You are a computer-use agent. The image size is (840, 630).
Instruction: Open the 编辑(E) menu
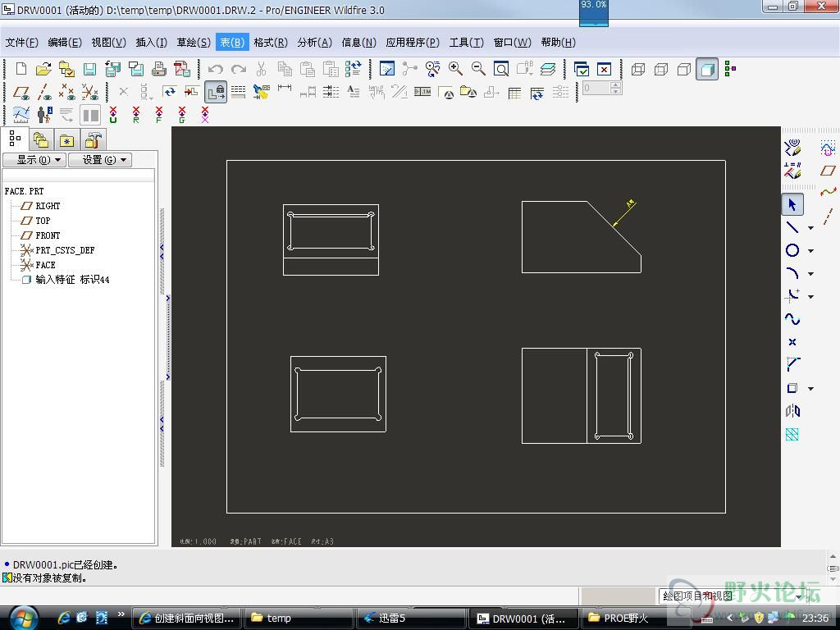pyautogui.click(x=65, y=43)
